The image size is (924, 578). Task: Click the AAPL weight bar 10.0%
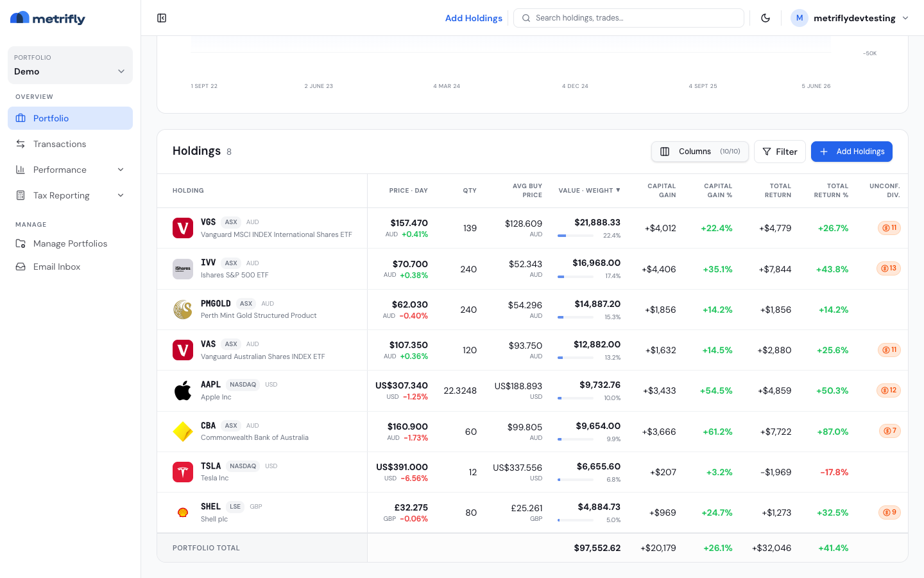click(576, 398)
